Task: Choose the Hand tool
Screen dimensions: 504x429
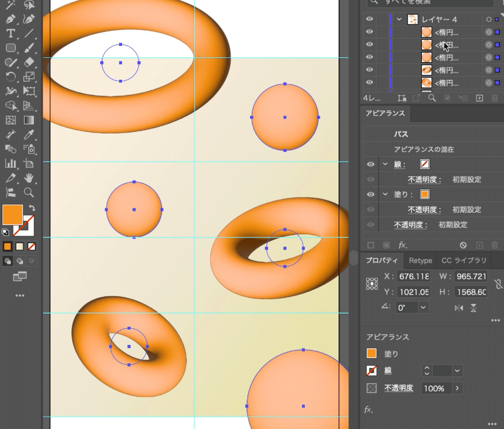Action: tap(29, 178)
